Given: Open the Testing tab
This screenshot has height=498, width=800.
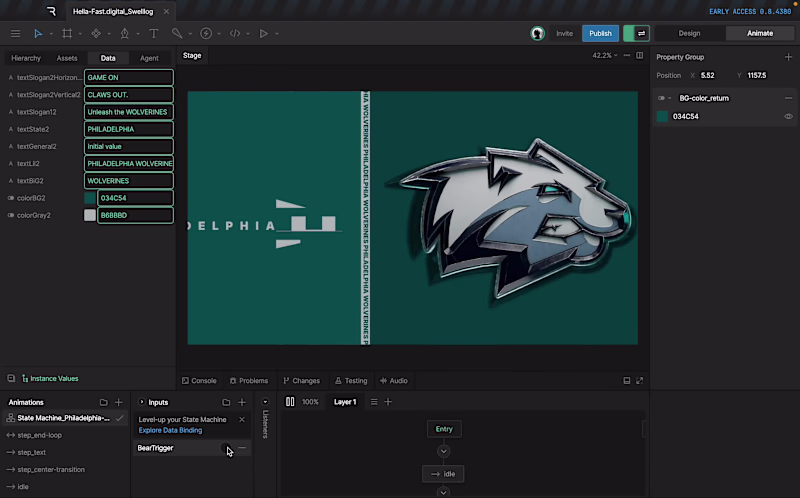Looking at the screenshot, I should coord(351,381).
